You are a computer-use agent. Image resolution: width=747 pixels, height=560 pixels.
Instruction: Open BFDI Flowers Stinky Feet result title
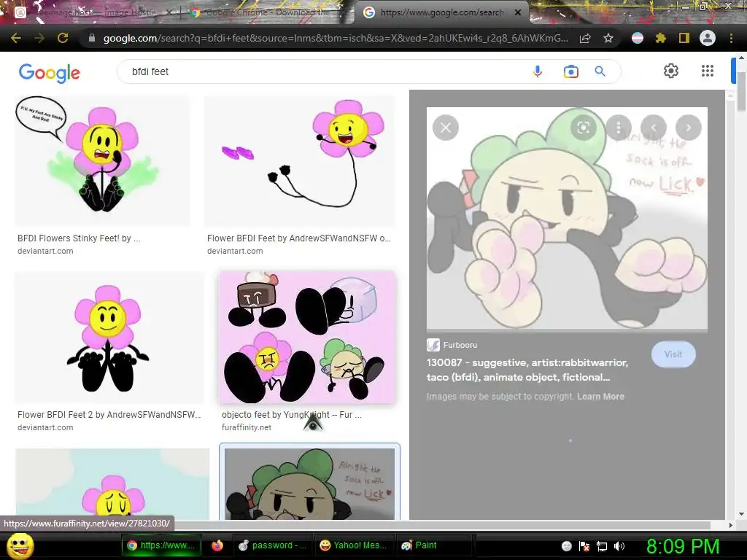[x=79, y=238]
